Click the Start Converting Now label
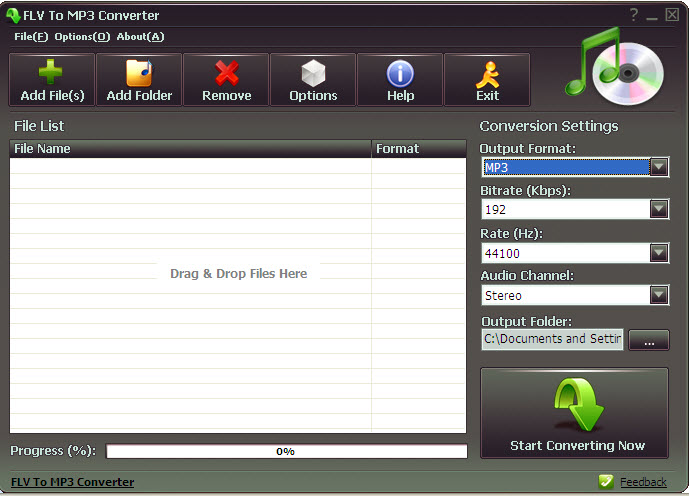The image size is (689, 496). (x=577, y=445)
